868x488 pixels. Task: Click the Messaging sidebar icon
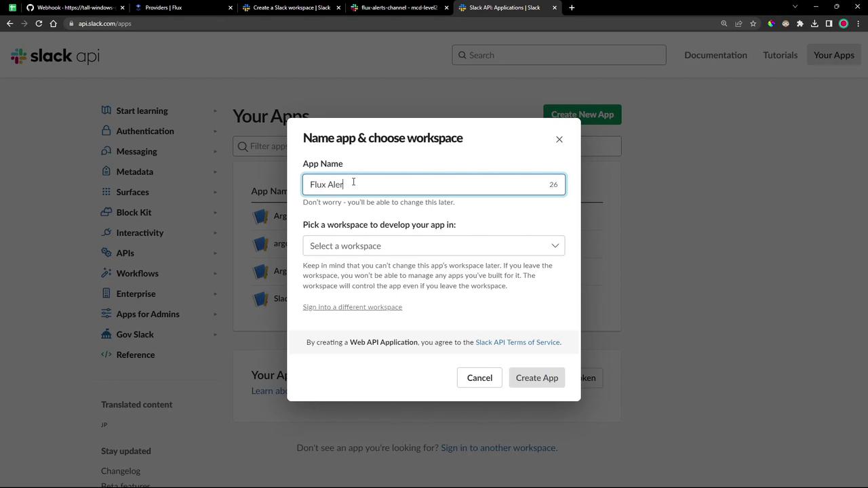[106, 151]
